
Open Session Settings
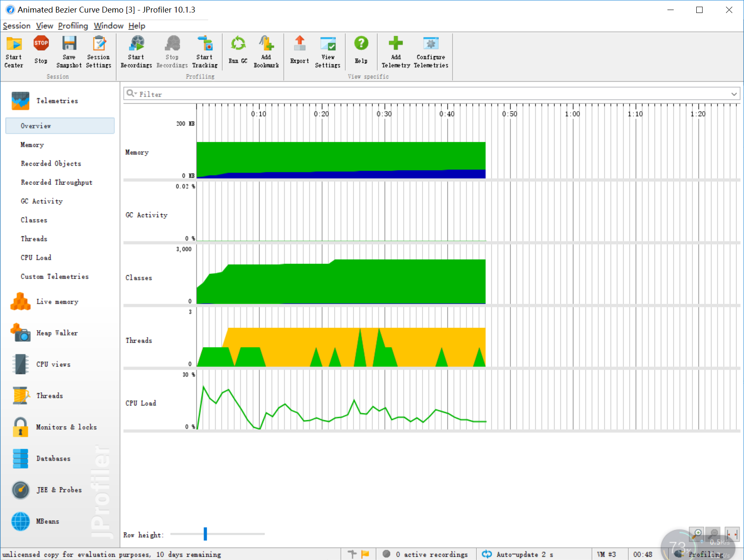click(x=99, y=52)
